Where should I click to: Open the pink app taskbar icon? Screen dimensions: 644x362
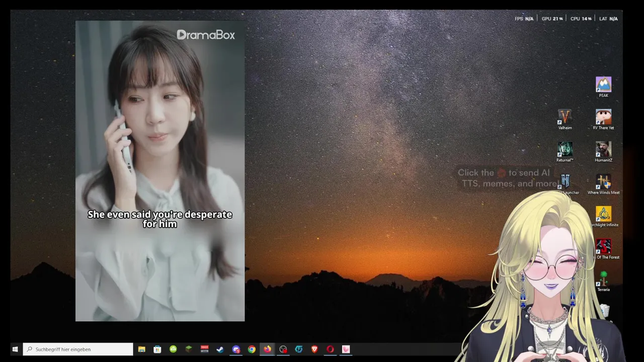click(x=346, y=349)
